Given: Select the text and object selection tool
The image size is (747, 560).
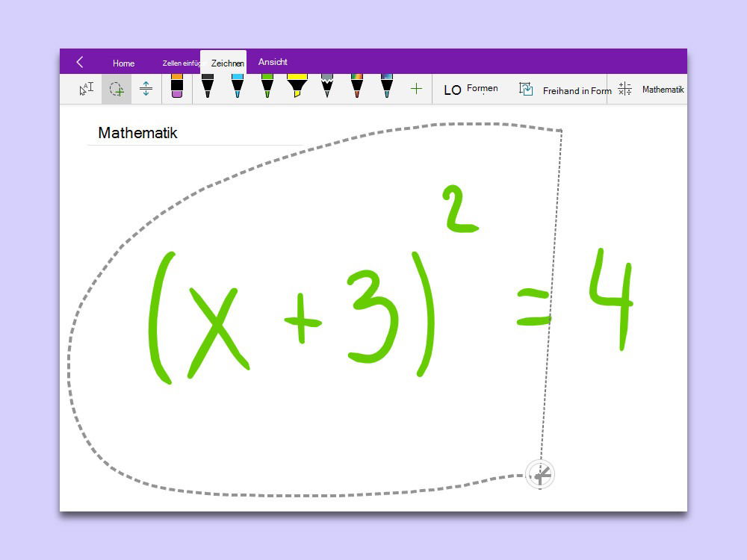Looking at the screenshot, I should click(87, 90).
